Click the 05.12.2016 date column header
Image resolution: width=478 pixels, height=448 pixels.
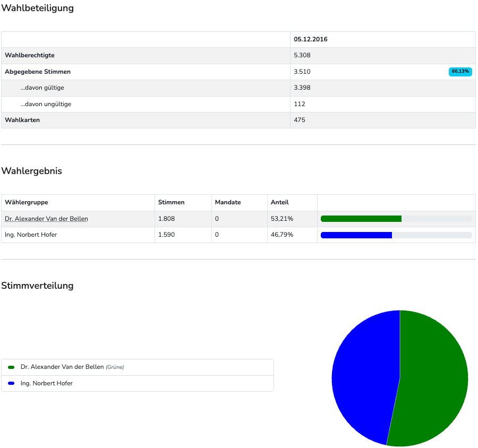311,39
